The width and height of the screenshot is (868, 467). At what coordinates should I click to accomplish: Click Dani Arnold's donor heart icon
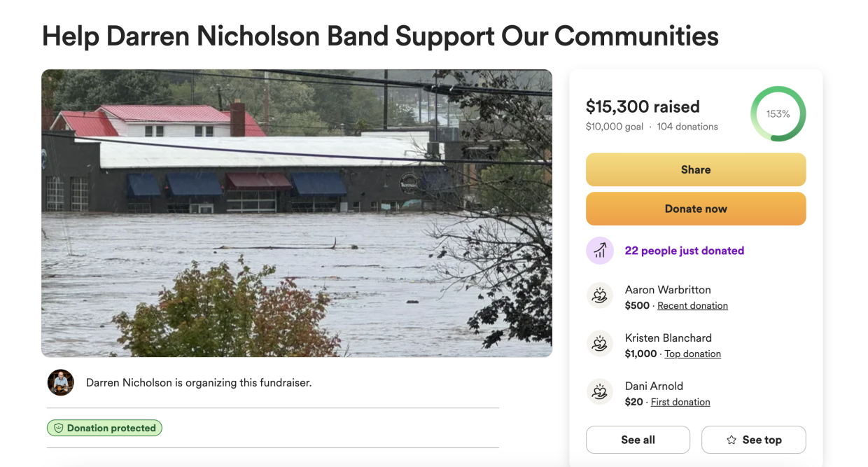(600, 392)
